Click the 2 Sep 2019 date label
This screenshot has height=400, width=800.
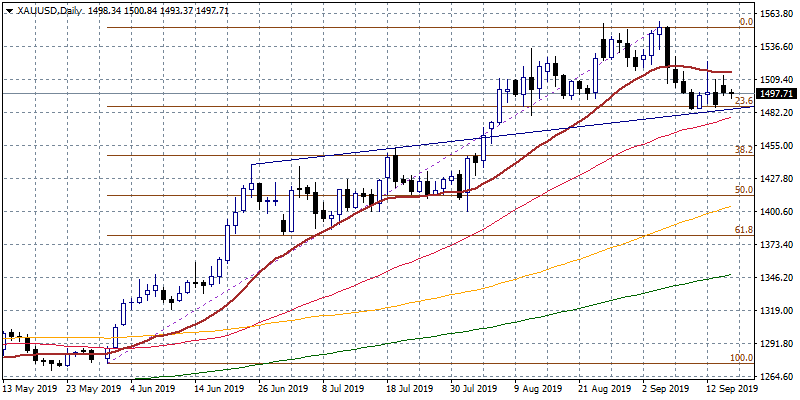click(666, 388)
